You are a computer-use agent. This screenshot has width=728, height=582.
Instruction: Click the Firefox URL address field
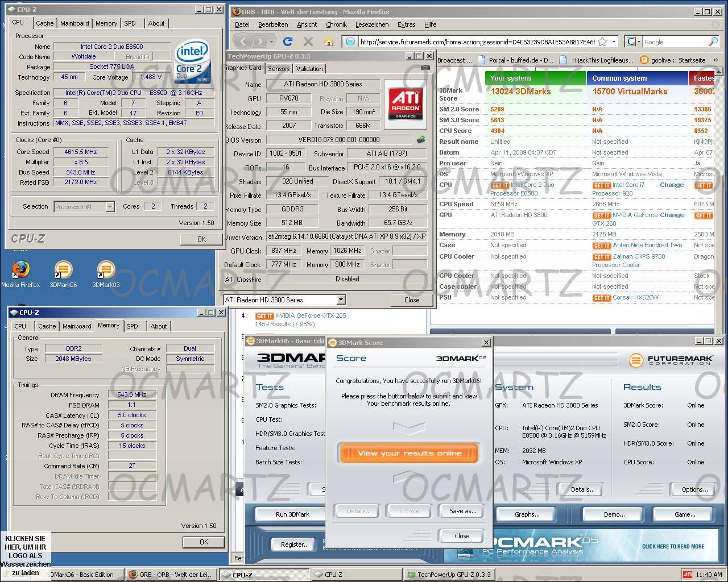coord(477,41)
